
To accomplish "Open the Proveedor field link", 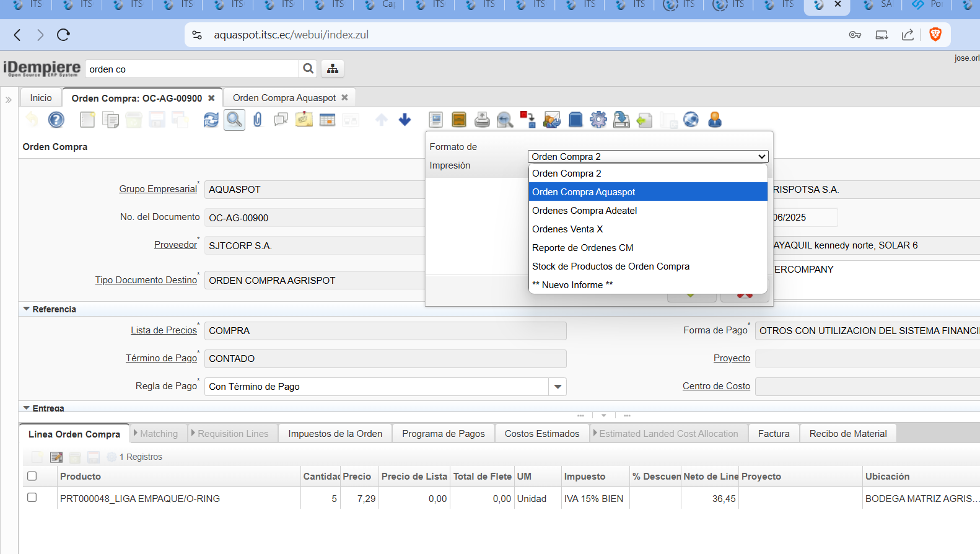I will pyautogui.click(x=175, y=245).
